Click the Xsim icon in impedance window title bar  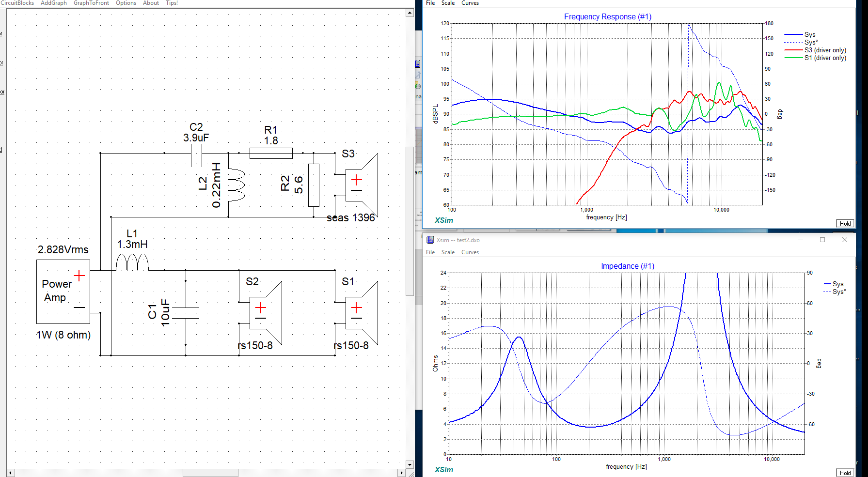tap(430, 240)
